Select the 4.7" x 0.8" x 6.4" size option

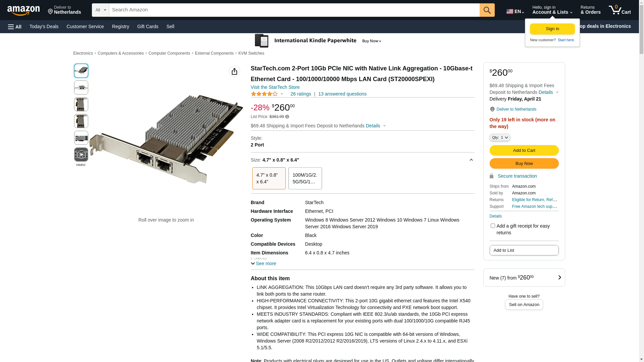click(x=269, y=178)
